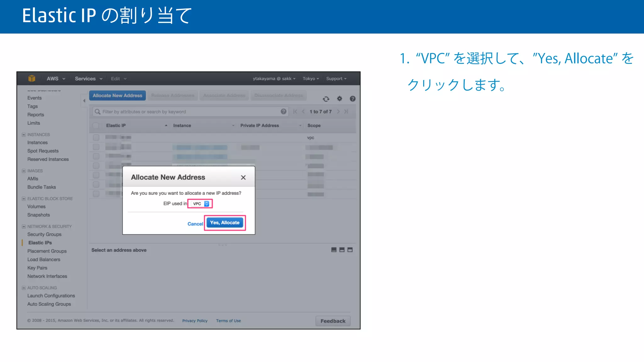Open AMIs in the sidebar
Viewport: 644px width, 362px height.
point(33,179)
